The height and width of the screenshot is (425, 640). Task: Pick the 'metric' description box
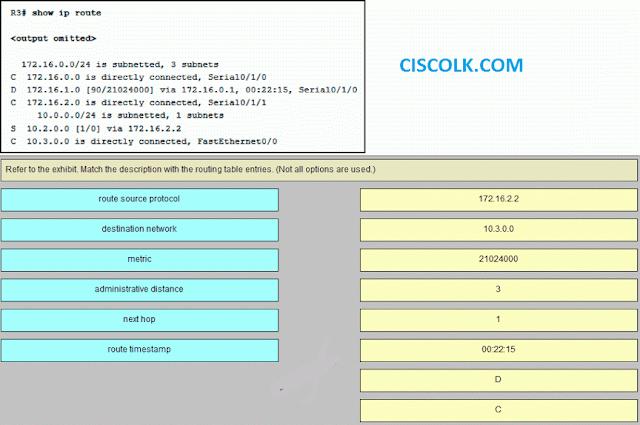[140, 260]
